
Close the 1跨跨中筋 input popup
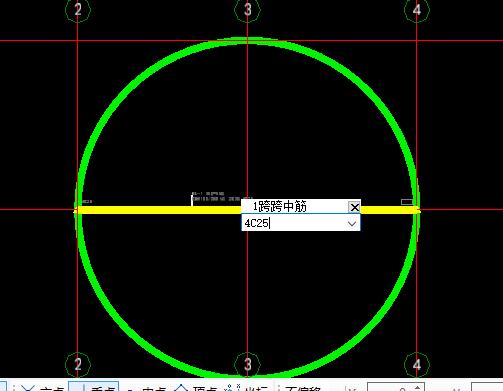coord(354,207)
